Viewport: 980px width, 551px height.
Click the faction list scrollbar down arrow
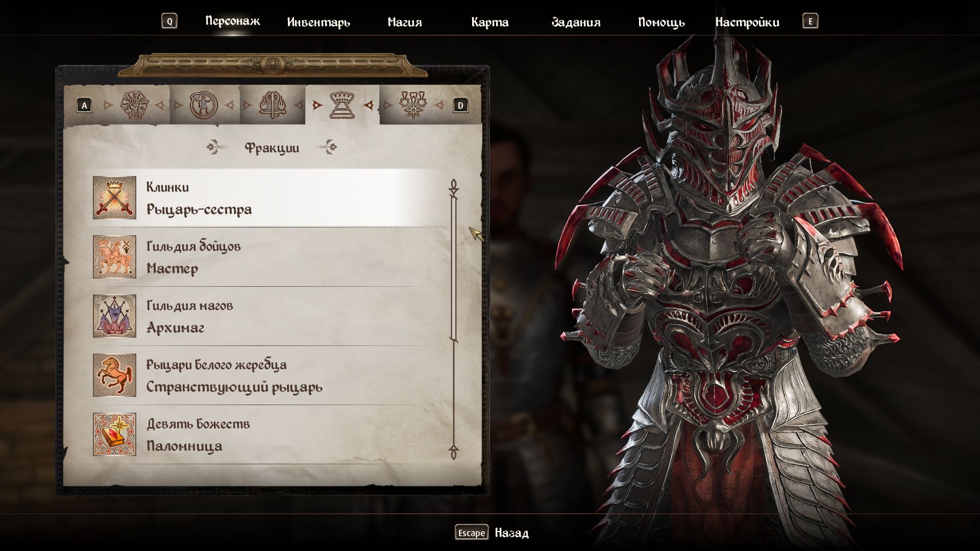(453, 452)
